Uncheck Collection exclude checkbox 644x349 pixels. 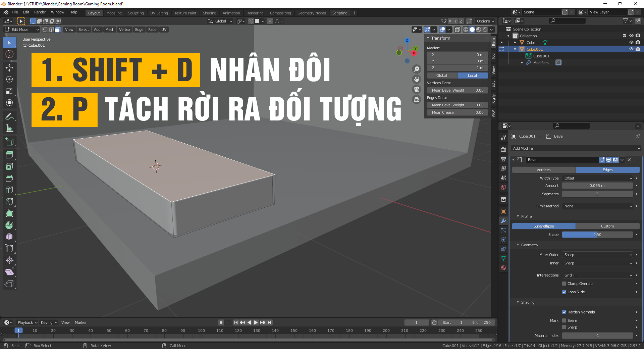tap(625, 36)
